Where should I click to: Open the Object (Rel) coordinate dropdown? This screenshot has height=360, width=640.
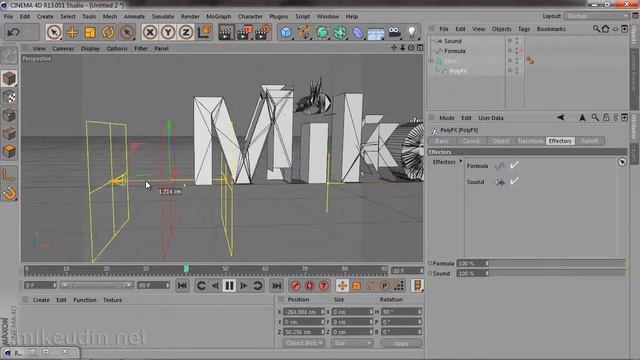[x=303, y=343]
